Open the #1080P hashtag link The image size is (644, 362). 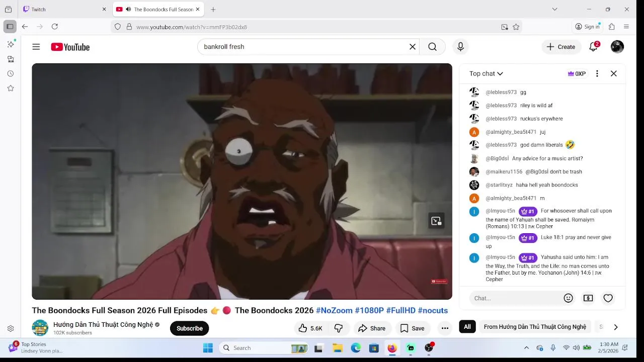(x=369, y=310)
